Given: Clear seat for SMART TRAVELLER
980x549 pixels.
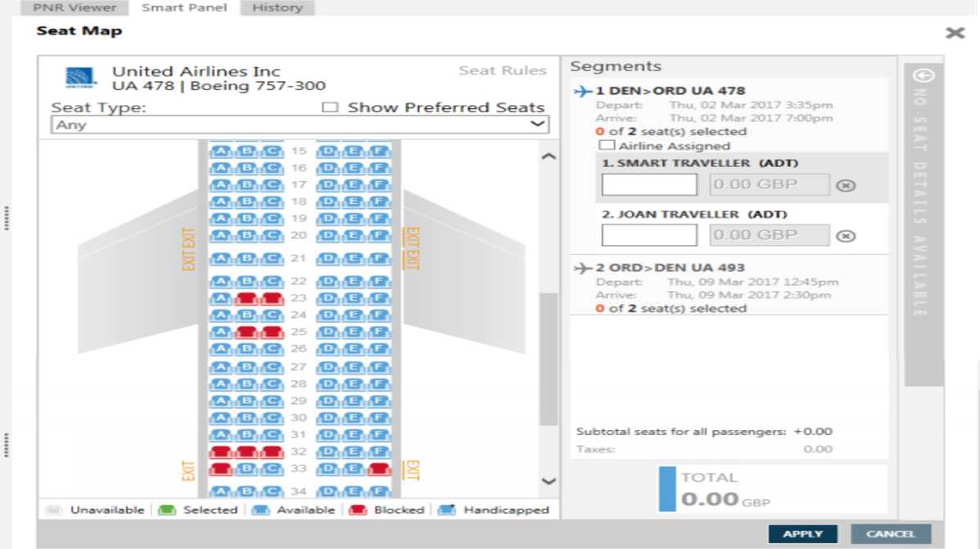Looking at the screenshot, I should (846, 185).
